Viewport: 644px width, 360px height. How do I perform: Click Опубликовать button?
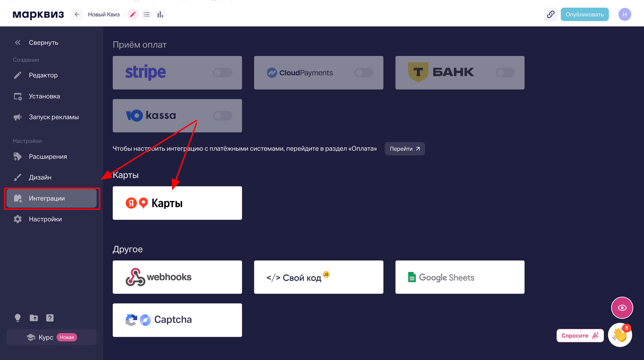(x=584, y=14)
